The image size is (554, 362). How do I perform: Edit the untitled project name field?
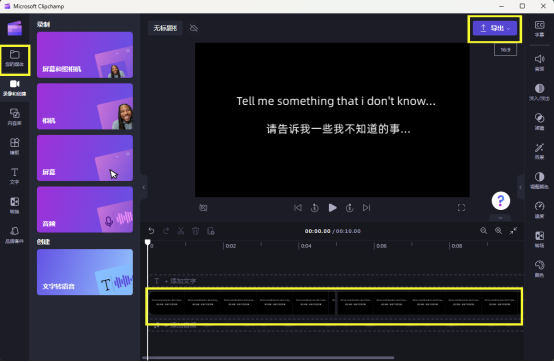click(165, 28)
